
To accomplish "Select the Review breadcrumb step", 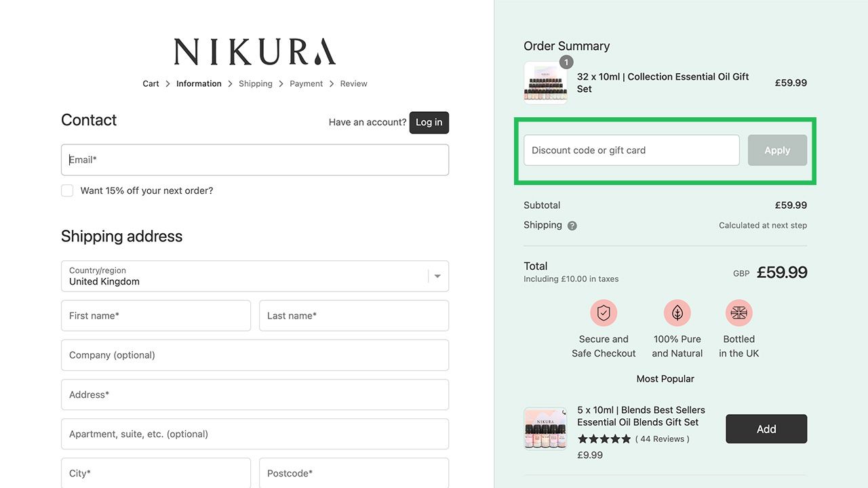I will [x=354, y=84].
